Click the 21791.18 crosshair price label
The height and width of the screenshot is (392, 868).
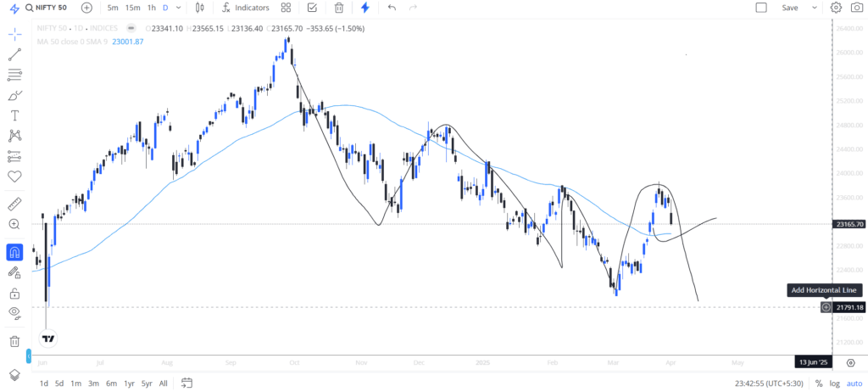click(849, 307)
